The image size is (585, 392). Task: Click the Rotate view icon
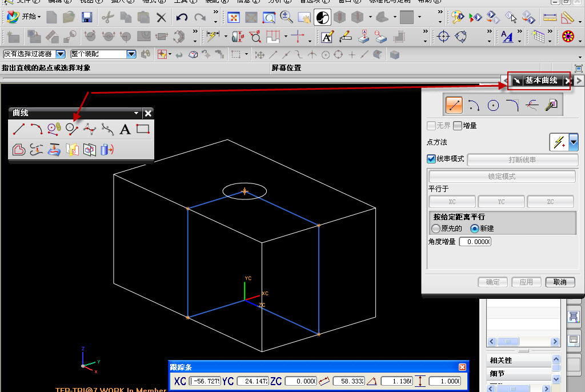[322, 17]
